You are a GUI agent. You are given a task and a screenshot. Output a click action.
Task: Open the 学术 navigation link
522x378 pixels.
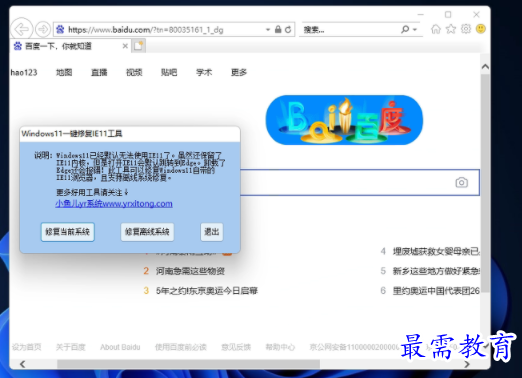[x=204, y=72]
